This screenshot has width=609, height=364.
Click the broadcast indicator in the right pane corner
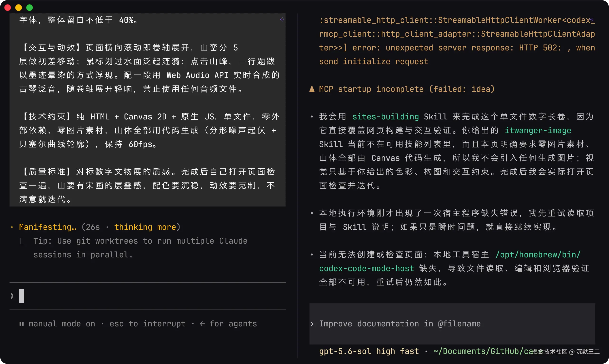pos(591,19)
